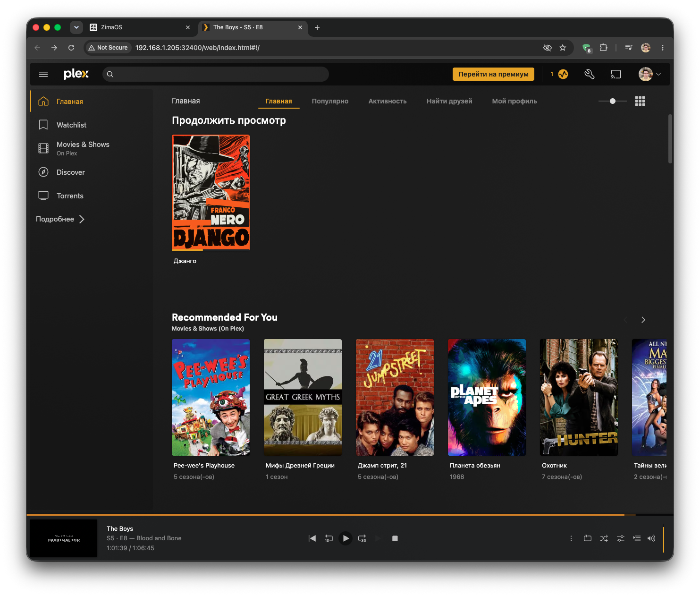700x596 pixels.
Task: Click the now playing video thumbnail
Action: point(64,538)
